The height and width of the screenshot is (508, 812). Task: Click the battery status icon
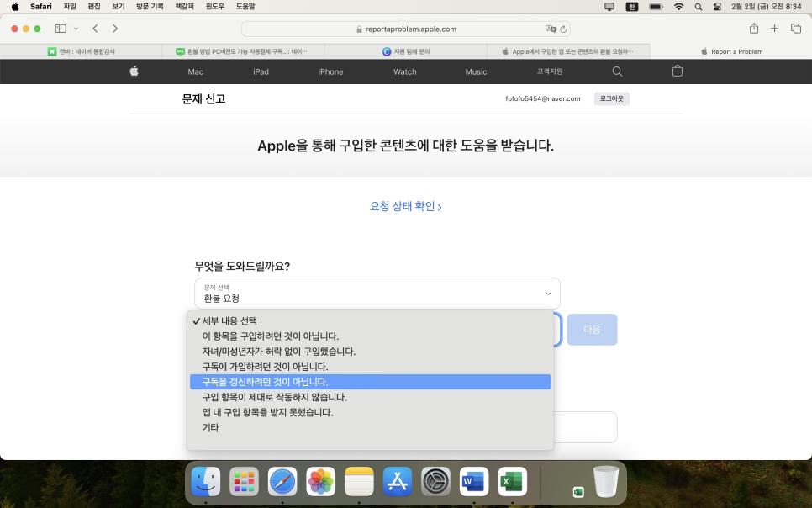pos(656,7)
